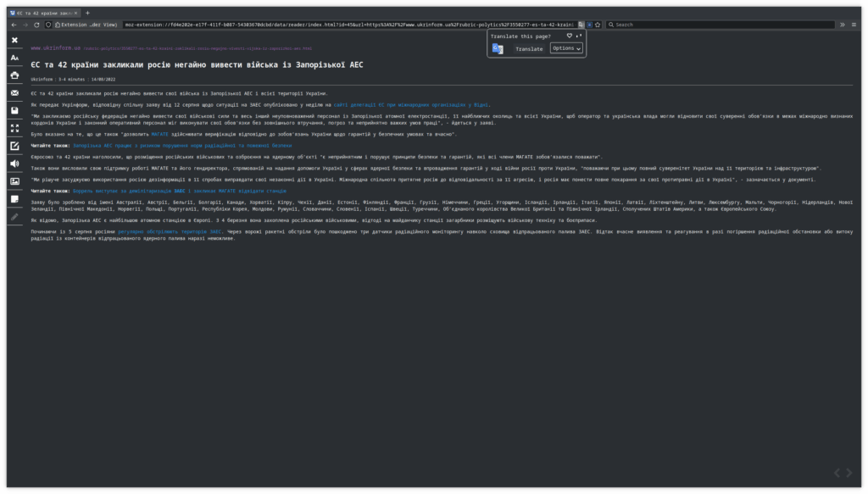Bookmark the page with the star icon
Viewport: 868px width, 494px height.
click(598, 25)
